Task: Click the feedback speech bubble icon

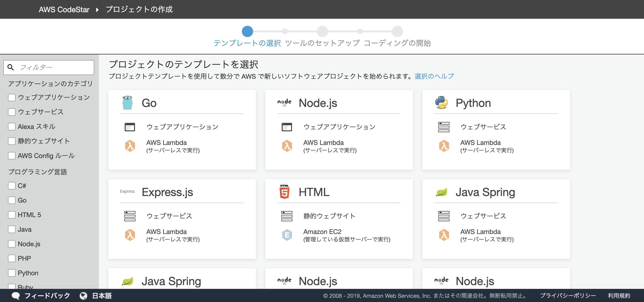Action: [16, 296]
